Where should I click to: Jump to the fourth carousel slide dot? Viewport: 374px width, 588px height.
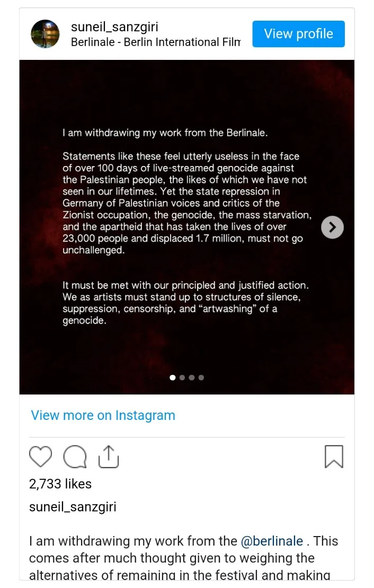(x=201, y=378)
